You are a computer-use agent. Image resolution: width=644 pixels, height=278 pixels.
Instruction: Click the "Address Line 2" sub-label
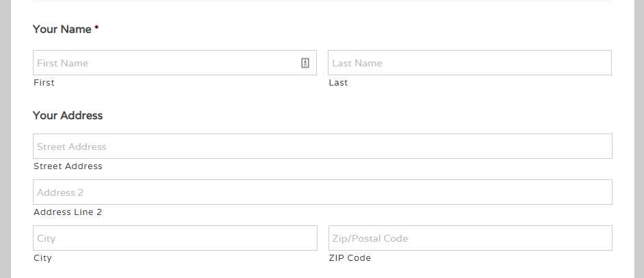coord(68,212)
